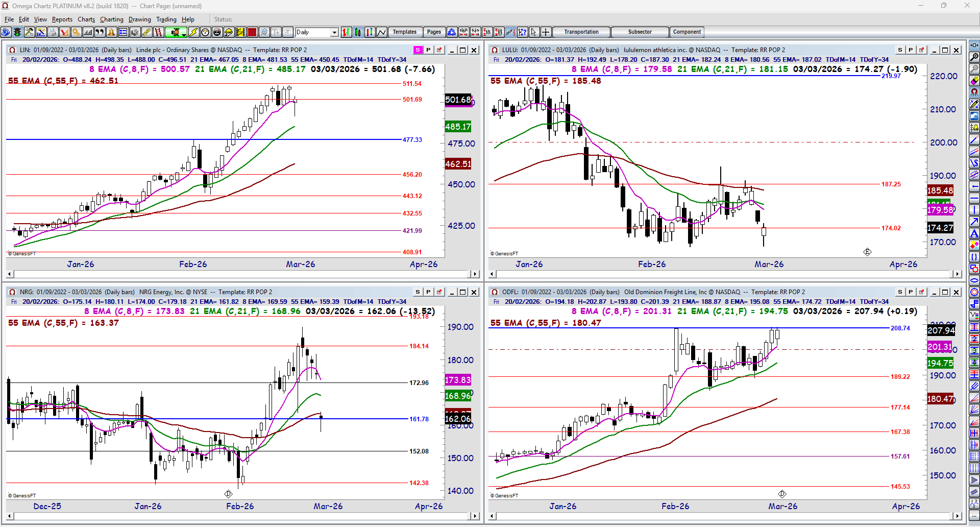This screenshot has width=980, height=527.
Task: Click the 208.74 level label on ODFL chart
Action: [900, 328]
